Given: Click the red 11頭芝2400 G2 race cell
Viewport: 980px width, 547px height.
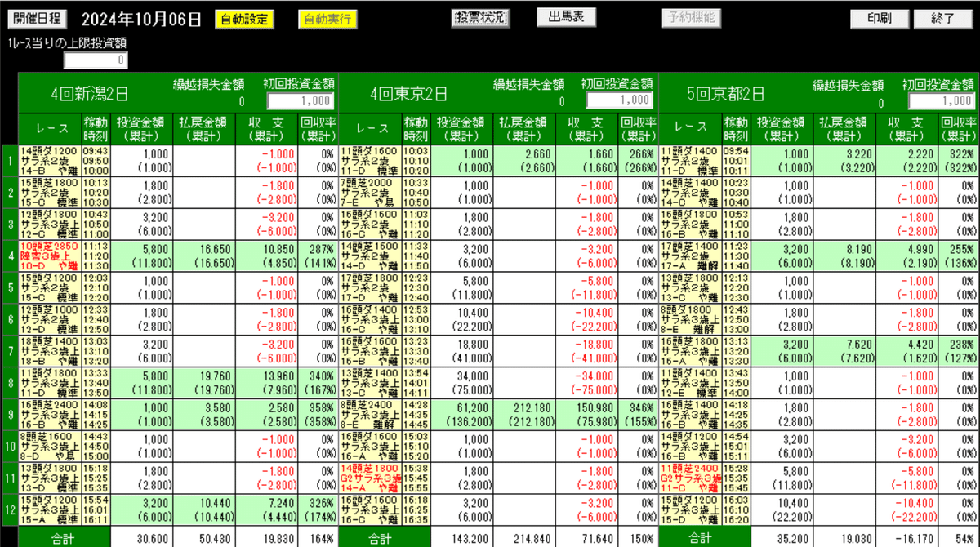Looking at the screenshot, I should [690, 478].
